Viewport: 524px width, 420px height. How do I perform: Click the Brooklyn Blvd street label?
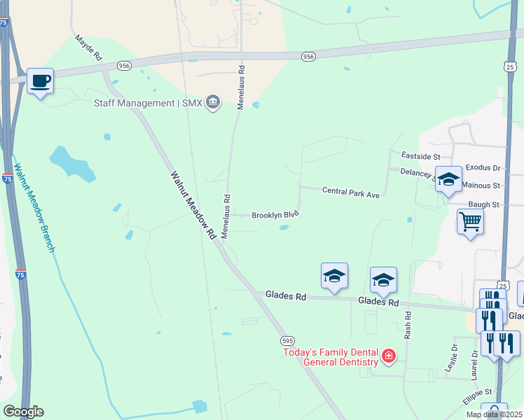pyautogui.click(x=275, y=215)
